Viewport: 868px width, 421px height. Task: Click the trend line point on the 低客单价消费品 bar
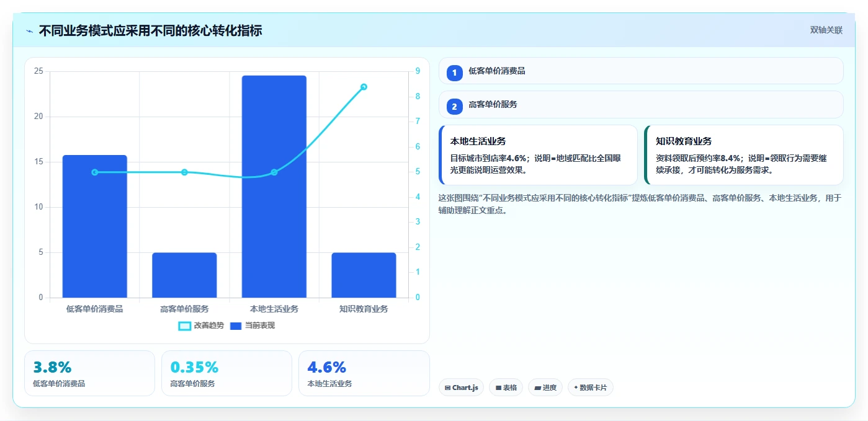click(95, 172)
